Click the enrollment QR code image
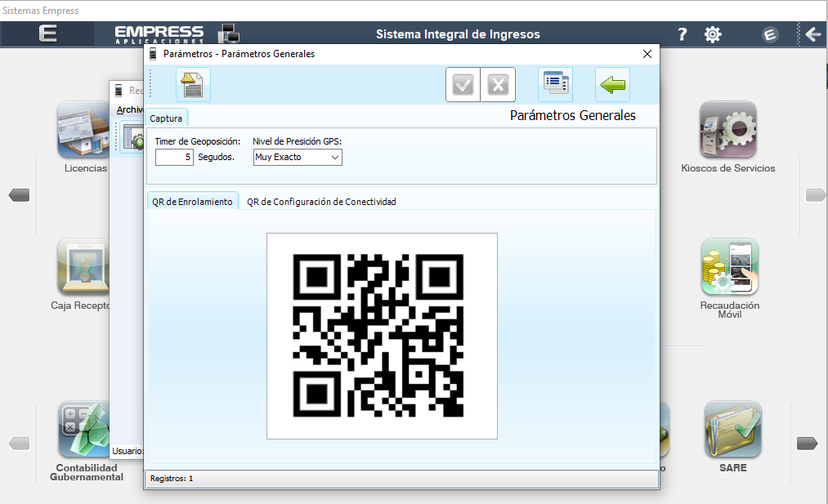 (x=382, y=336)
